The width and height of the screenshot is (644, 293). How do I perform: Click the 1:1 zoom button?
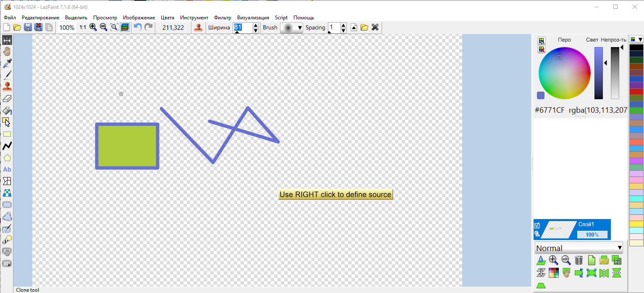tap(82, 27)
